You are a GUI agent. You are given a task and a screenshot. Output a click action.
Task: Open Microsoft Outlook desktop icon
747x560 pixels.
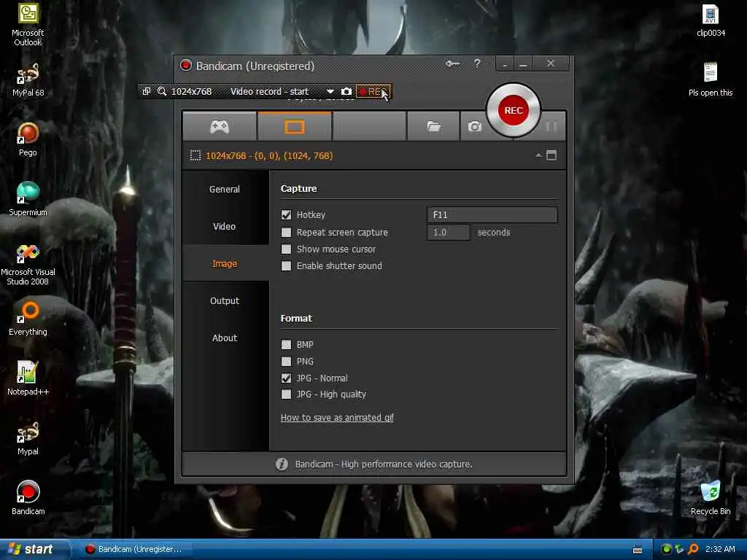pos(28,25)
